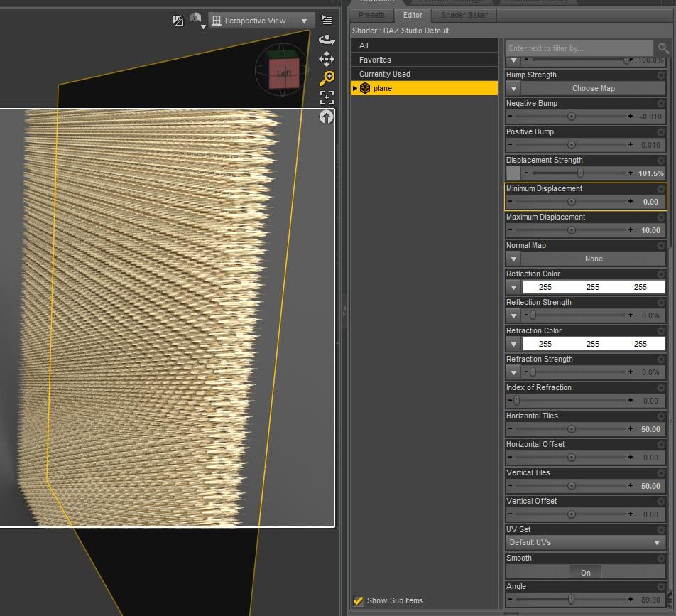This screenshot has width=676, height=616.
Task: Click Choose Map for Bump Strength
Action: [x=593, y=88]
